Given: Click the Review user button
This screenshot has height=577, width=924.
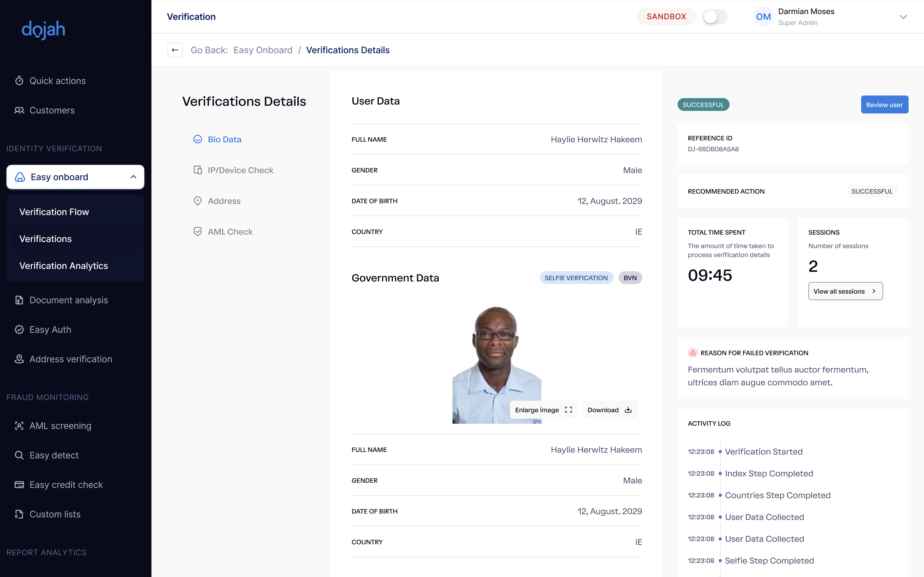Looking at the screenshot, I should (x=884, y=105).
